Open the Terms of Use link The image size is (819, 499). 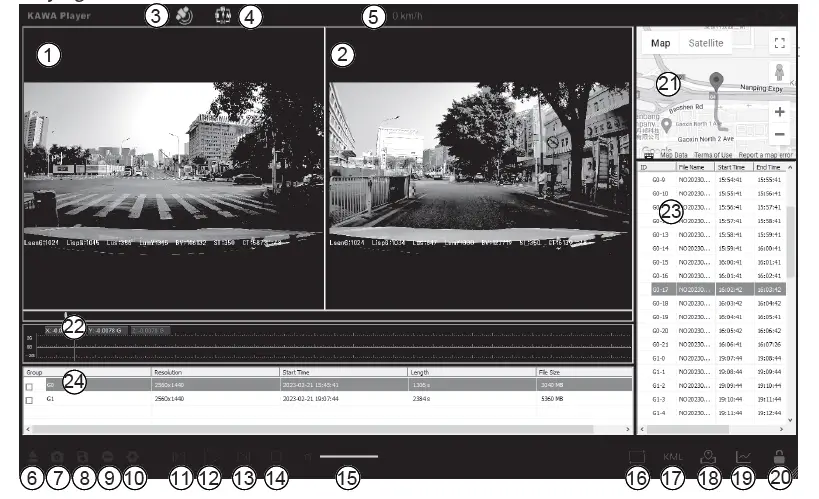point(713,155)
